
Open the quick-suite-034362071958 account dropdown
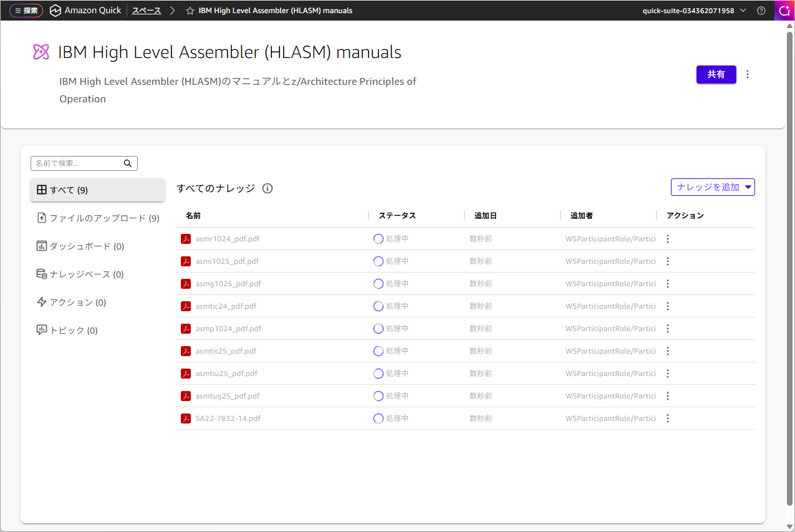tap(694, 11)
